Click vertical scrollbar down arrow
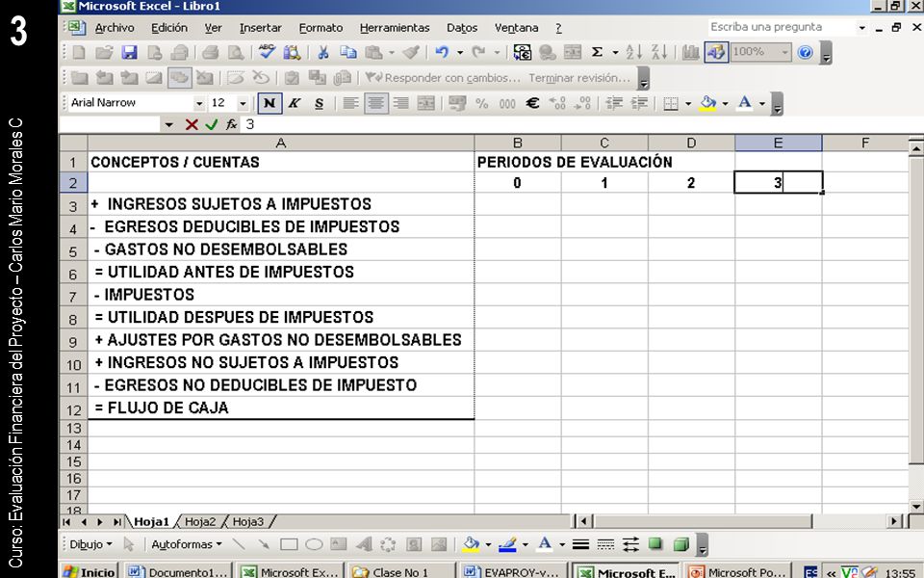The height and width of the screenshot is (578, 924). pos(915,506)
